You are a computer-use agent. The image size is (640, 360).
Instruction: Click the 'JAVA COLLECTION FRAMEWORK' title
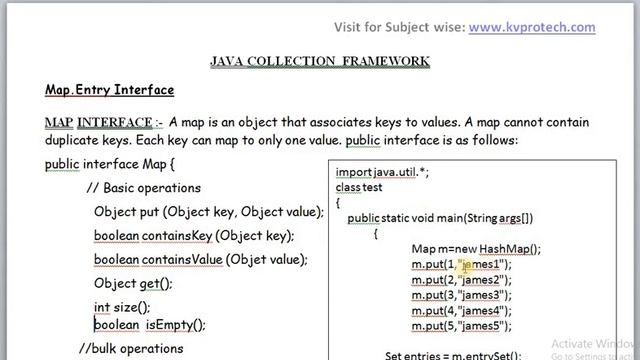click(320, 61)
